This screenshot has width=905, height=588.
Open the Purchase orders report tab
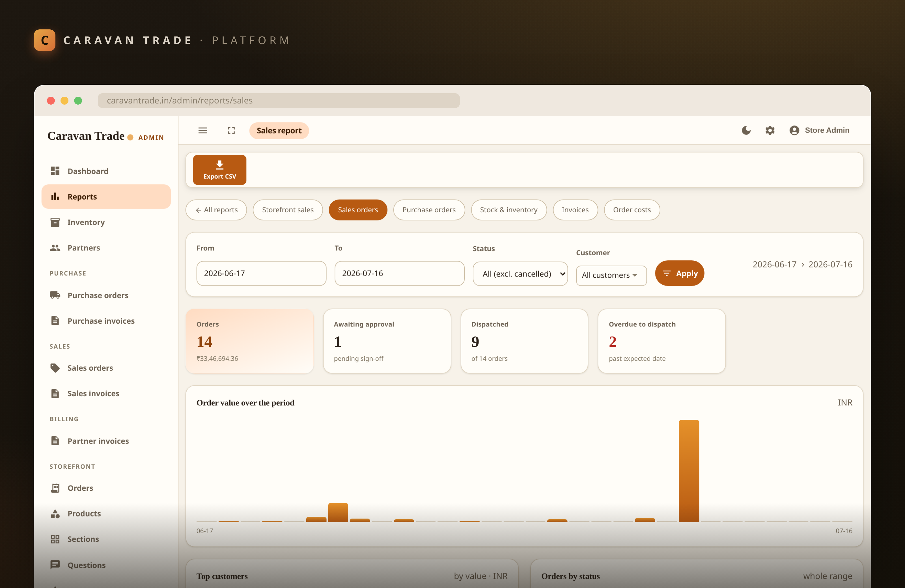[x=428, y=210]
